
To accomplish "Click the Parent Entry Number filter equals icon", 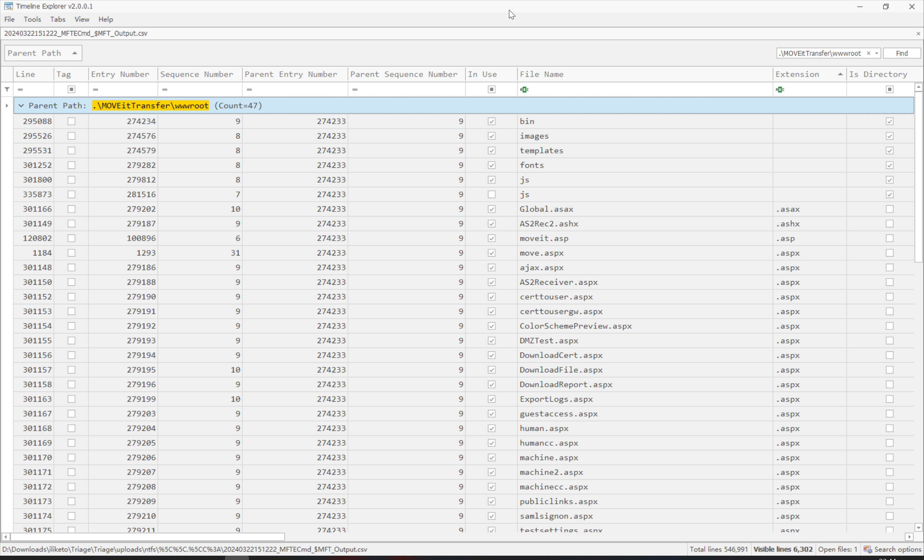I will click(x=249, y=89).
